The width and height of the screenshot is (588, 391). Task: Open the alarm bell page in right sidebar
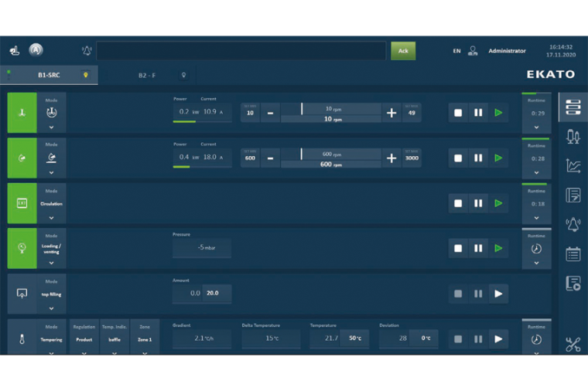tap(573, 224)
